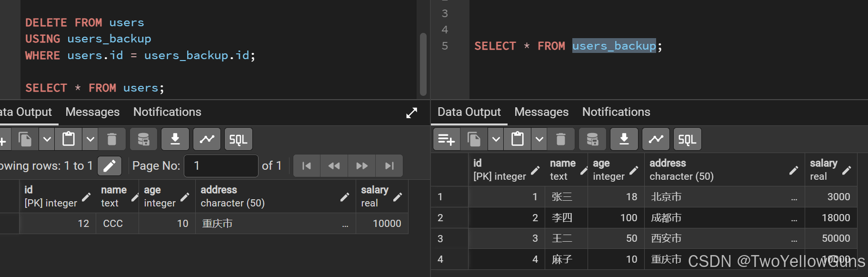Go to first page of results

(x=307, y=166)
